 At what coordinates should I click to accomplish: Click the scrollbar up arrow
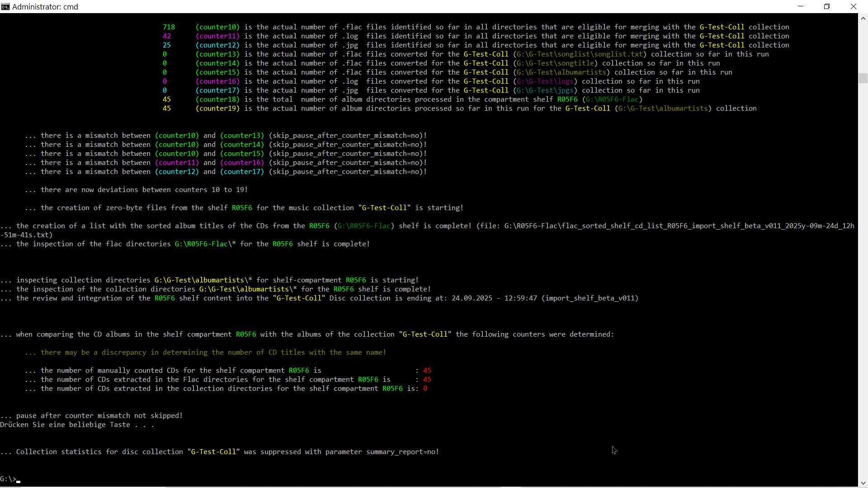[863, 19]
